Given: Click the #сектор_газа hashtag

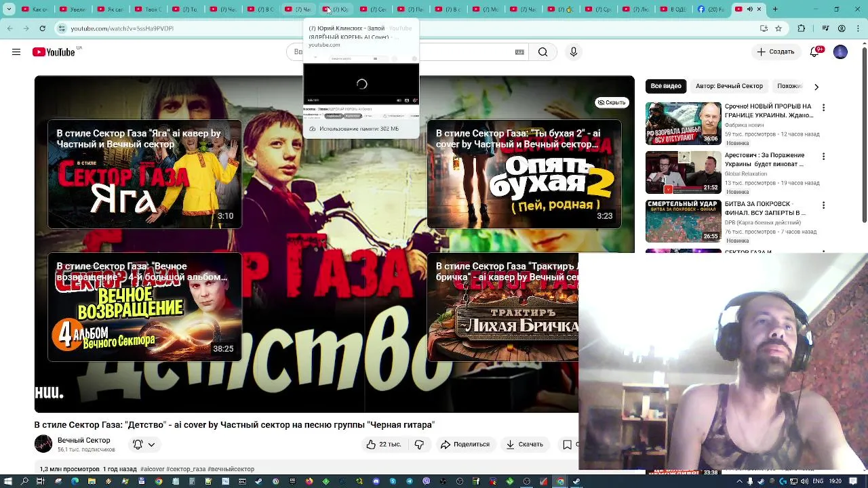Looking at the screenshot, I should click(x=186, y=469).
